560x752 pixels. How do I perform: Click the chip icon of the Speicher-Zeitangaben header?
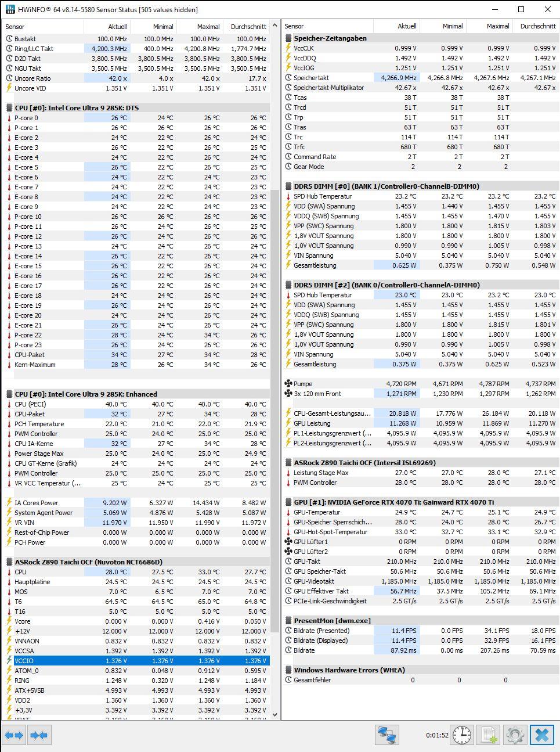tap(288, 38)
